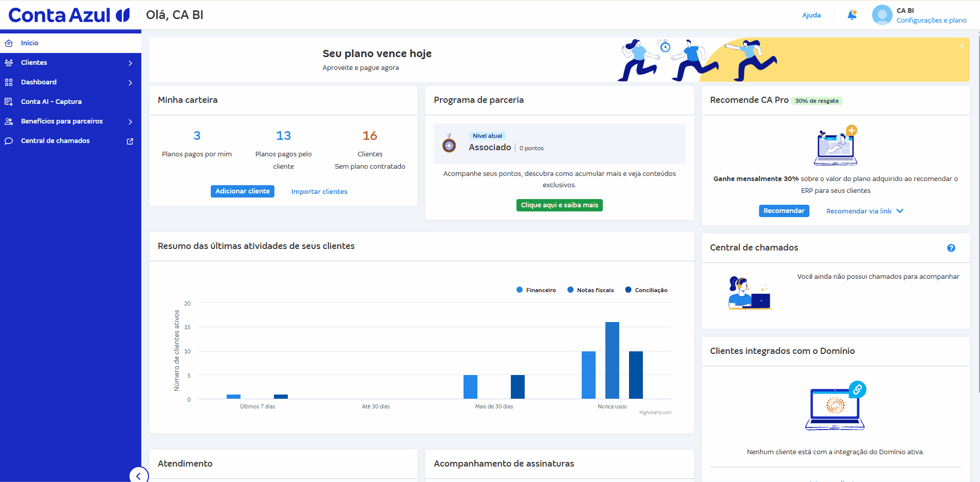980x482 pixels.
Task: Expand the Dashboard sidebar section
Action: 131,82
